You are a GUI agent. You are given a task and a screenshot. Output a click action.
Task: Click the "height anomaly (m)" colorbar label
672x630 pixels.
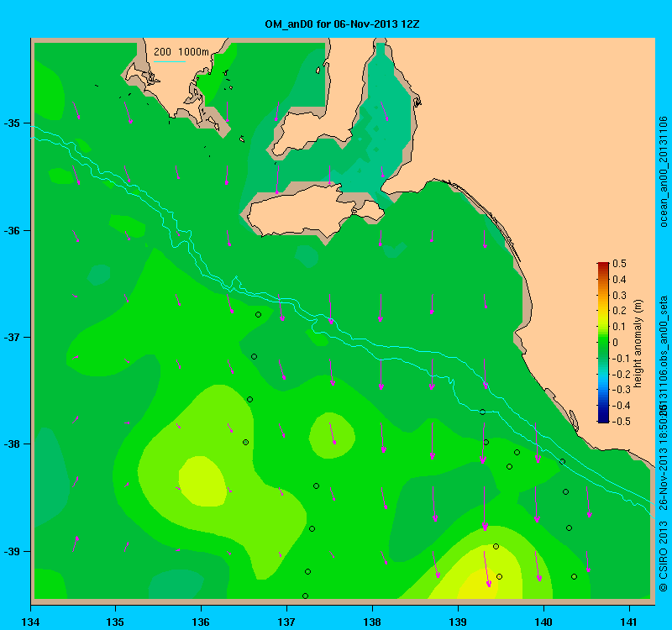638,344
